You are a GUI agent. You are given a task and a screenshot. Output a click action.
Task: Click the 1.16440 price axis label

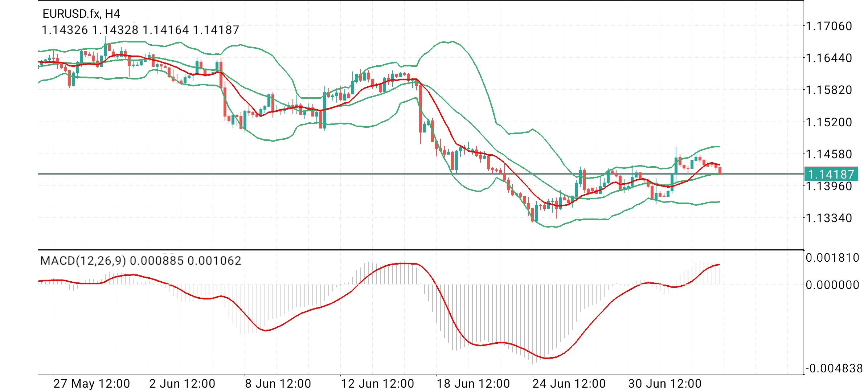pyautogui.click(x=829, y=58)
